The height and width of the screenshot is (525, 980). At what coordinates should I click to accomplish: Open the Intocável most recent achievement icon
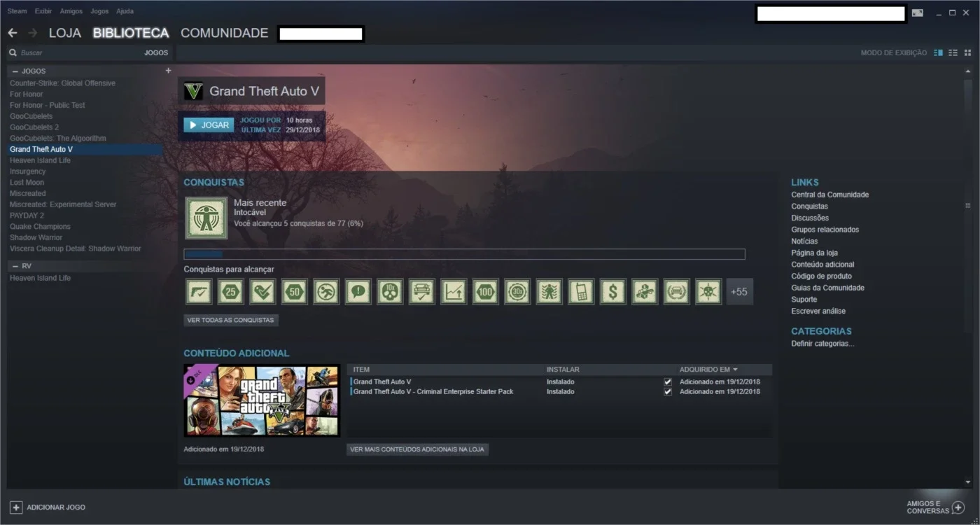tap(206, 218)
